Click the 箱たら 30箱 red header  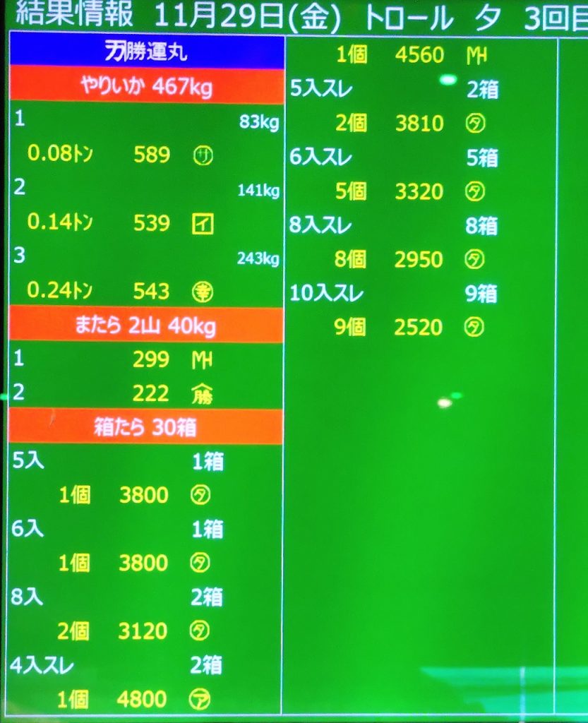coord(145,428)
